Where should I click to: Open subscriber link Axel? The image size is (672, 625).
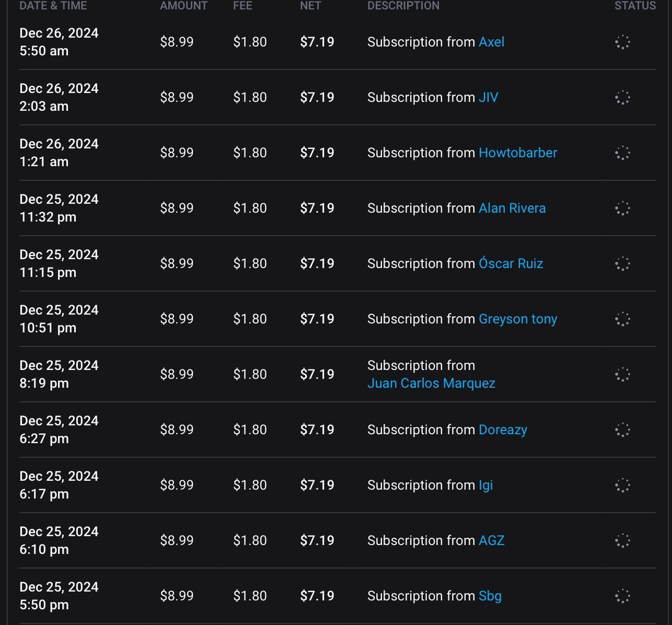(x=491, y=42)
